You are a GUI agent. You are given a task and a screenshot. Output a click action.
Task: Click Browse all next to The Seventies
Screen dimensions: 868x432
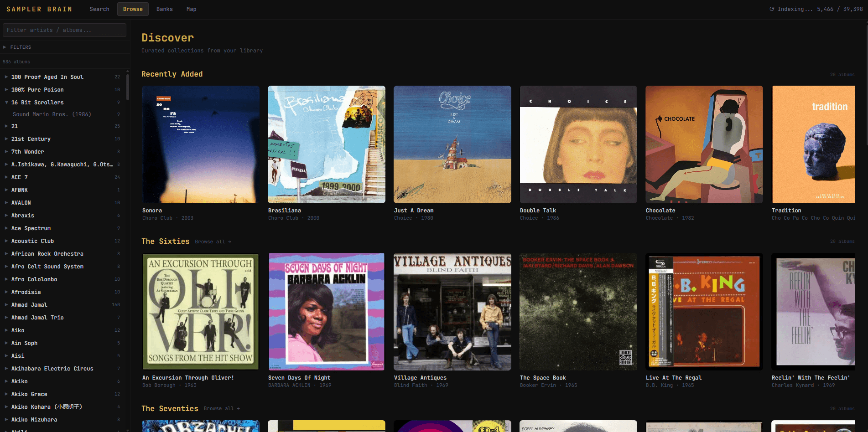click(x=222, y=409)
